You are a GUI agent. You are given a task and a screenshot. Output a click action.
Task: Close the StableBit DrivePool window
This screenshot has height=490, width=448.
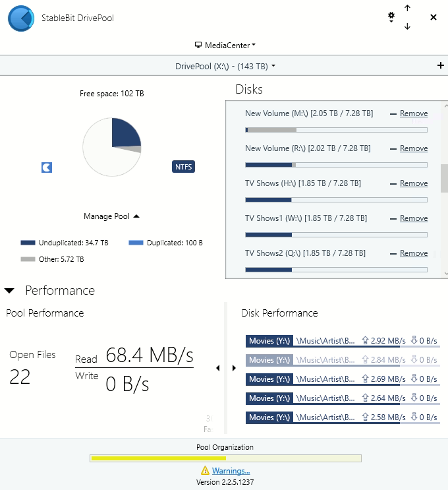coord(434,17)
